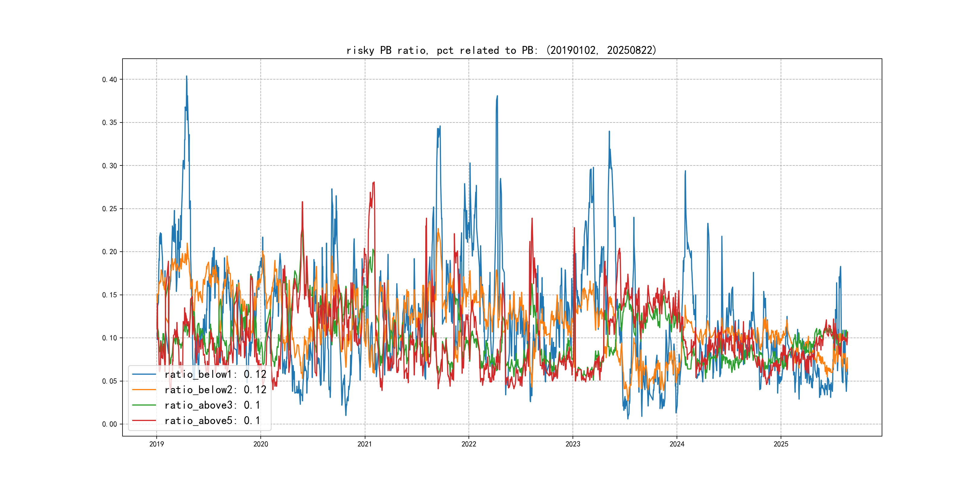Click the red ratio_above5 legend line swatch
The width and height of the screenshot is (980, 490).
click(x=144, y=420)
